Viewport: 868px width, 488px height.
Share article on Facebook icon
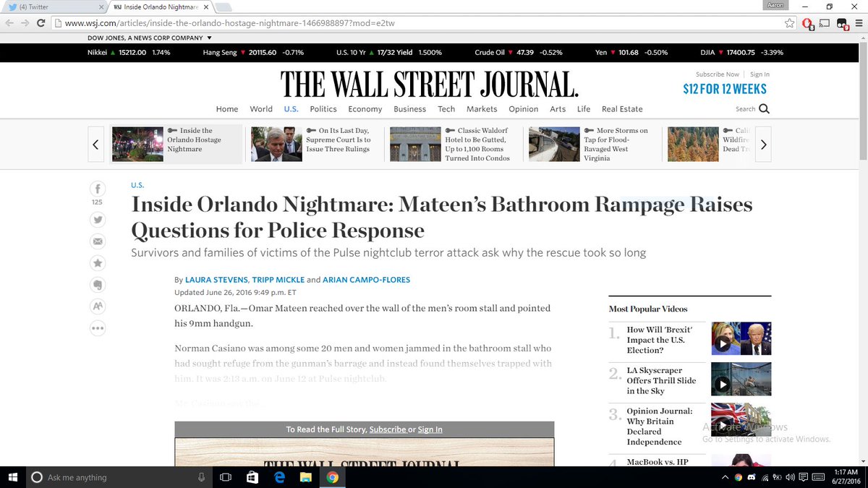coord(97,189)
